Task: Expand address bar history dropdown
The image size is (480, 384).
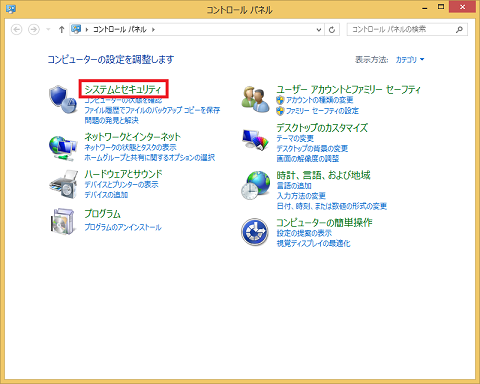Action: pyautogui.click(x=319, y=30)
